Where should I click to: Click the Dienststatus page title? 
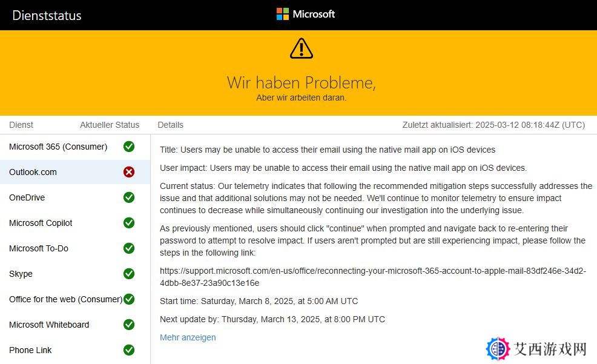coord(47,15)
